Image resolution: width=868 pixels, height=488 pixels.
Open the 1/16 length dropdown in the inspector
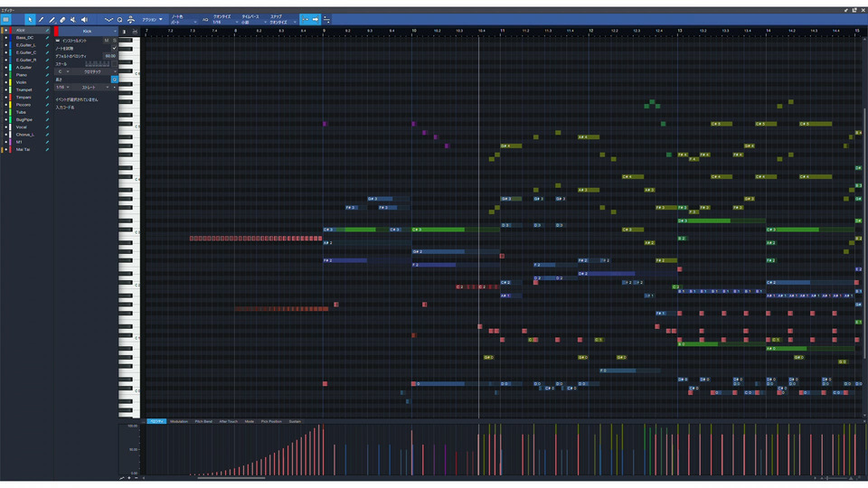pyautogui.click(x=62, y=88)
